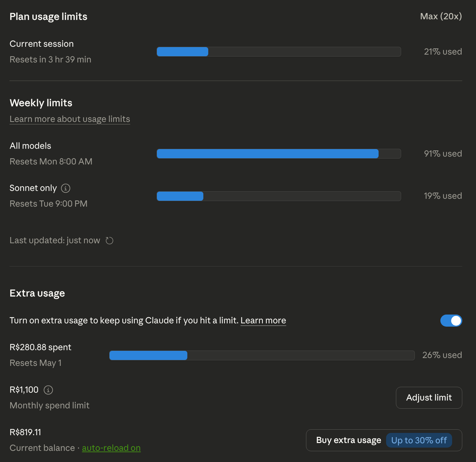Disable the extra usage toggle switch
Screen dimensions: 476x462
451,321
